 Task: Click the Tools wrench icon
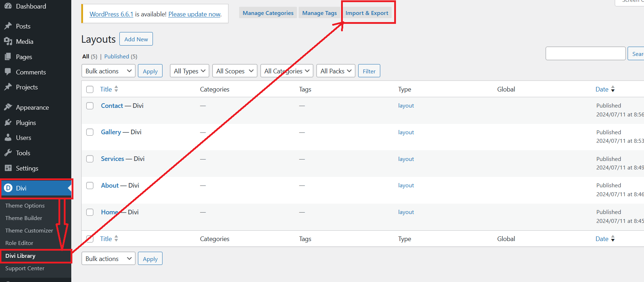(x=8, y=153)
